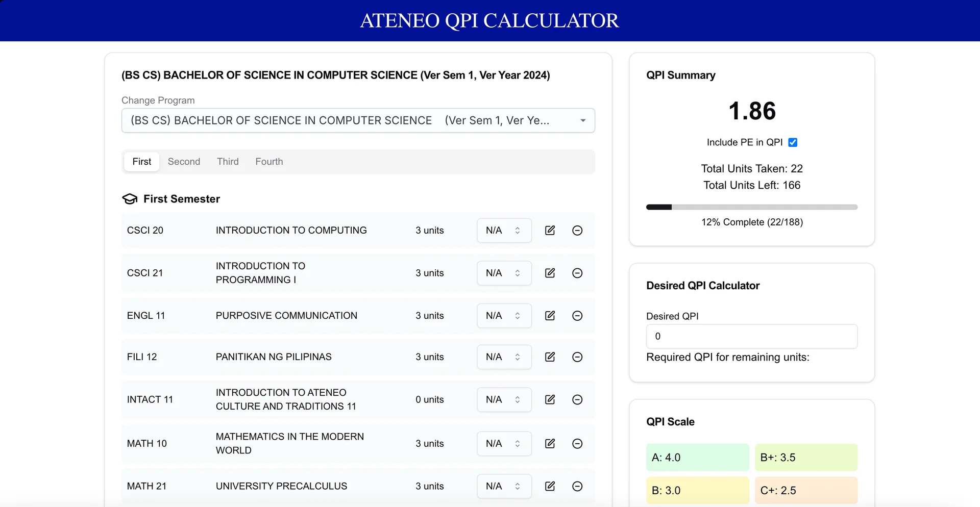The height and width of the screenshot is (507, 980).
Task: Switch to the Second semester tab
Action: [x=184, y=161]
